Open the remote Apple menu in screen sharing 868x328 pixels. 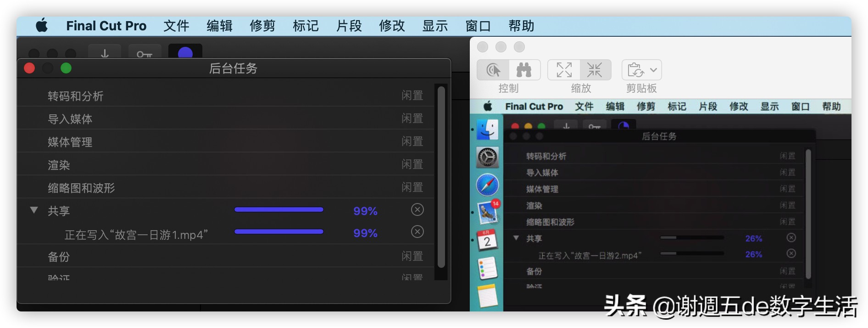coord(488,107)
